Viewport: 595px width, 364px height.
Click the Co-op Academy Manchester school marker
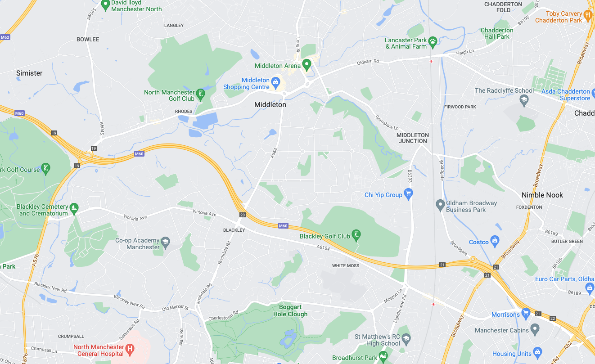coord(166,243)
